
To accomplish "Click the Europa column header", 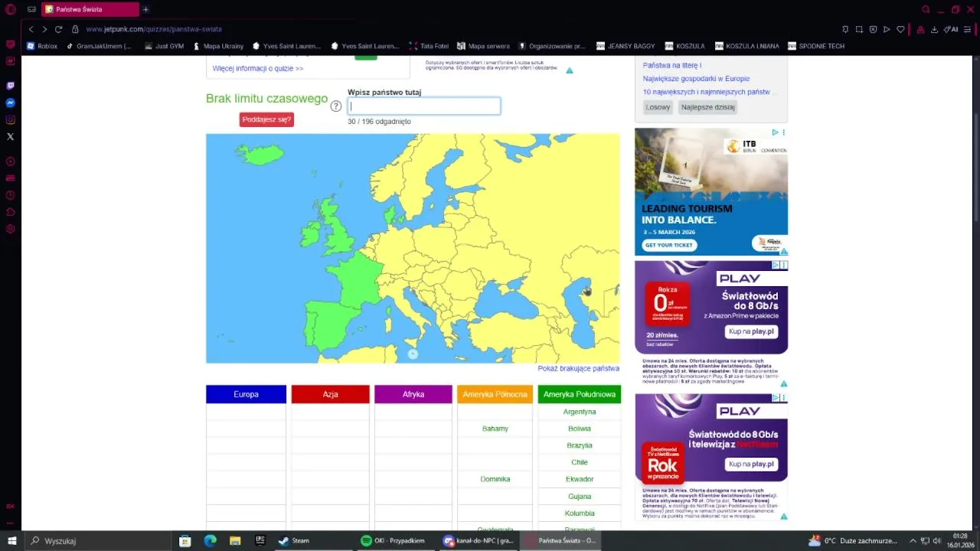I will pyautogui.click(x=246, y=394).
